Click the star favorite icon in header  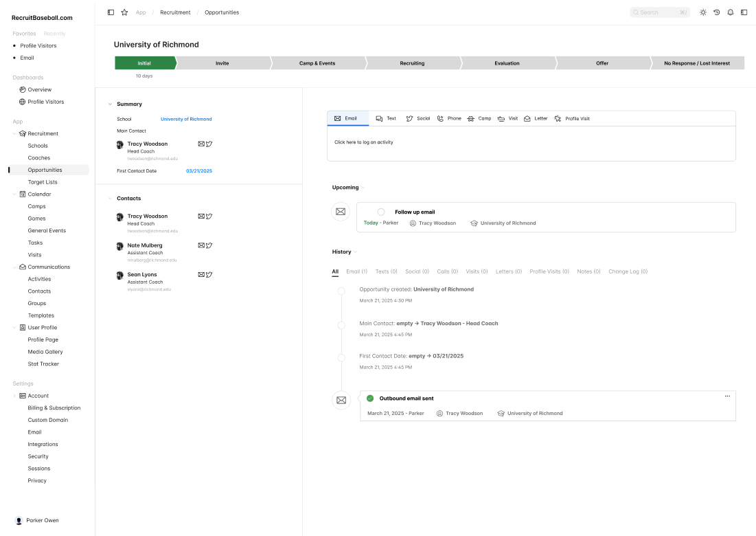point(124,12)
